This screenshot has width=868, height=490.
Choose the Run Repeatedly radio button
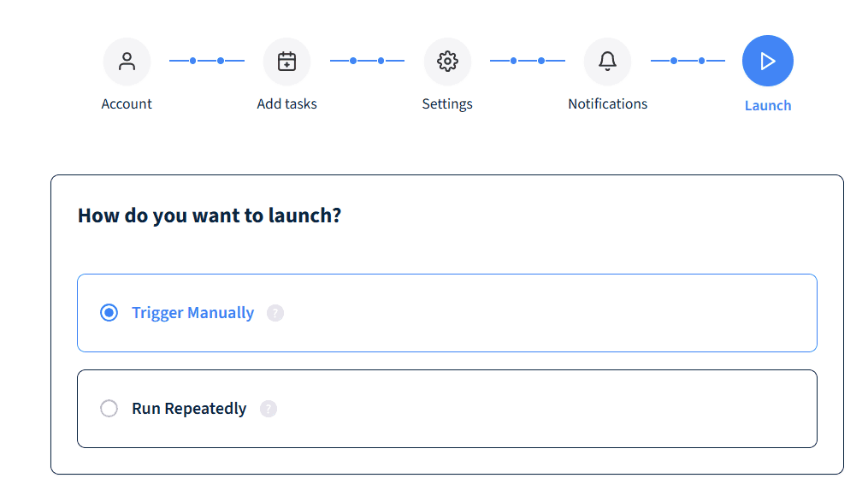[109, 409]
